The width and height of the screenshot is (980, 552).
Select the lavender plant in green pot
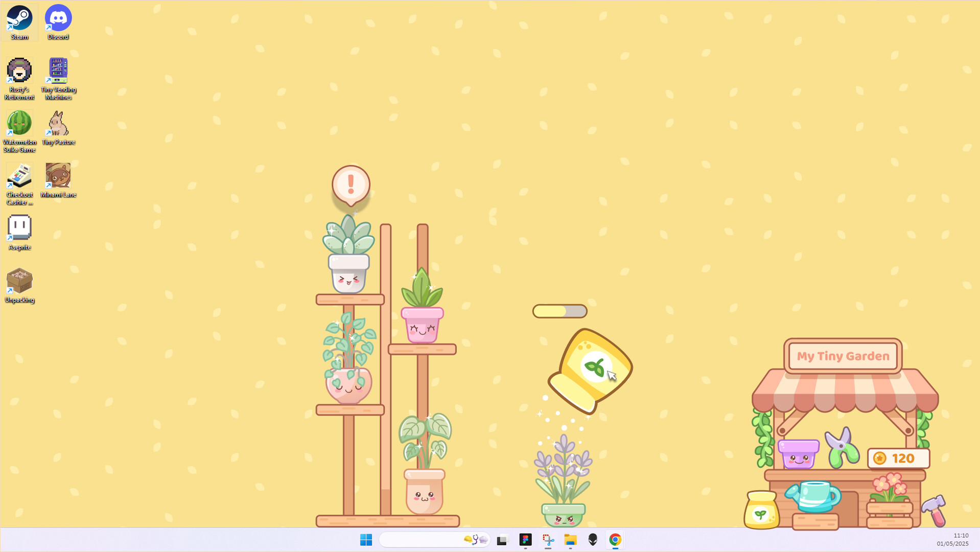pyautogui.click(x=563, y=480)
